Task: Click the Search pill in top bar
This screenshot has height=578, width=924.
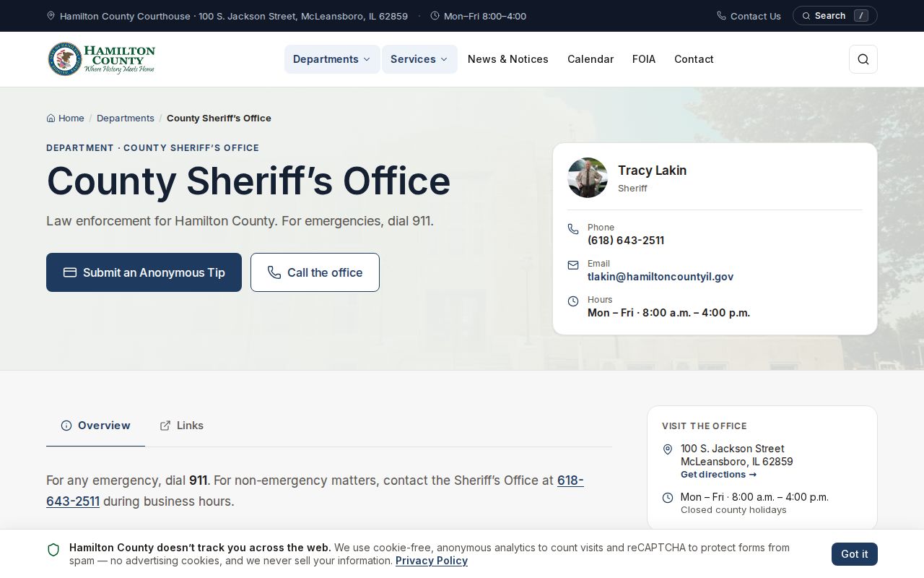Action: (x=835, y=16)
